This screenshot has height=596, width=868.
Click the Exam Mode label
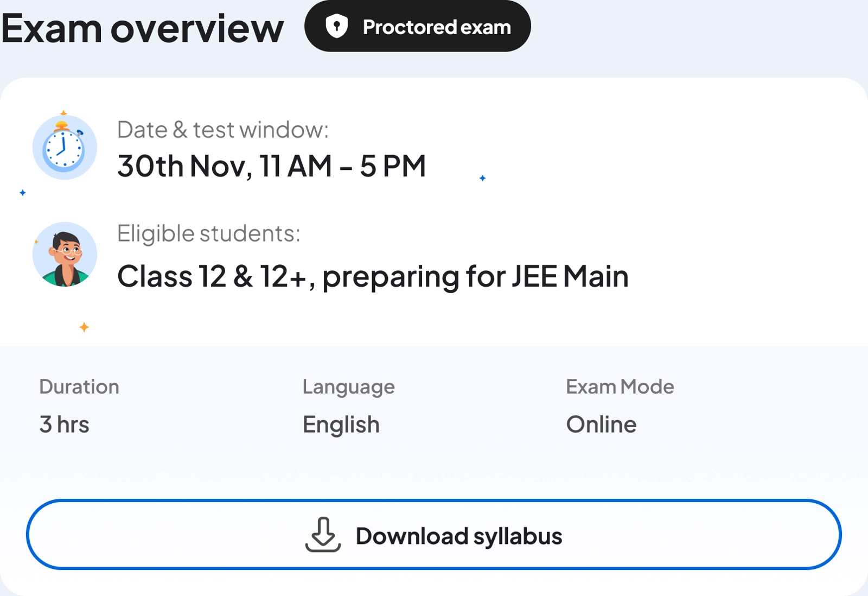point(620,386)
